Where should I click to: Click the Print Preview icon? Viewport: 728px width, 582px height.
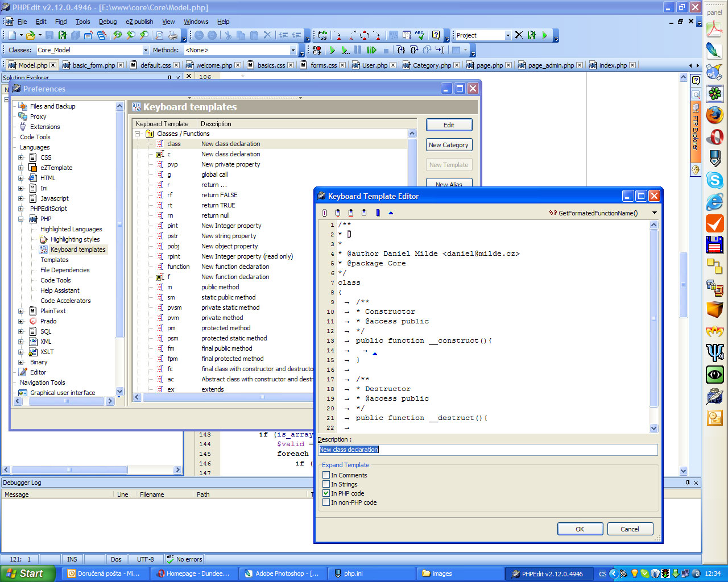pos(160,35)
